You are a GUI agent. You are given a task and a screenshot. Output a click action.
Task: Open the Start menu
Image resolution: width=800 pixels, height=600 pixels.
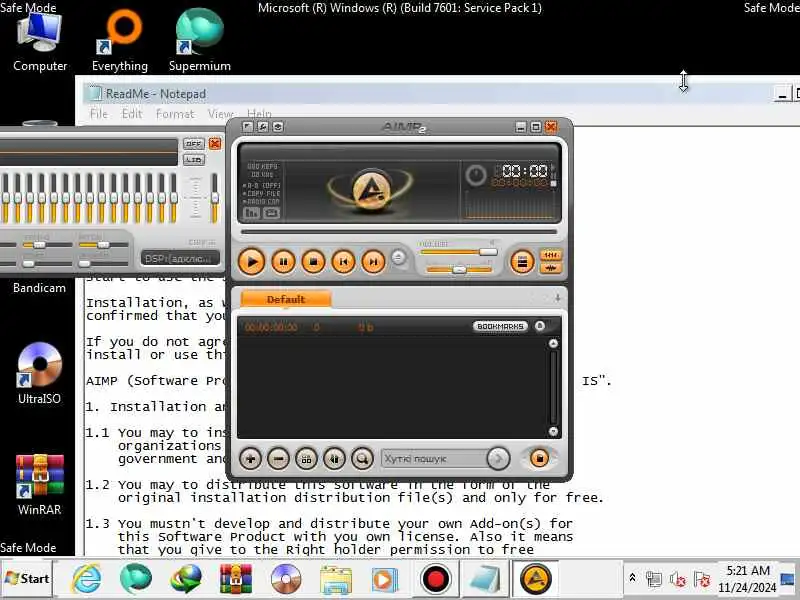28,579
